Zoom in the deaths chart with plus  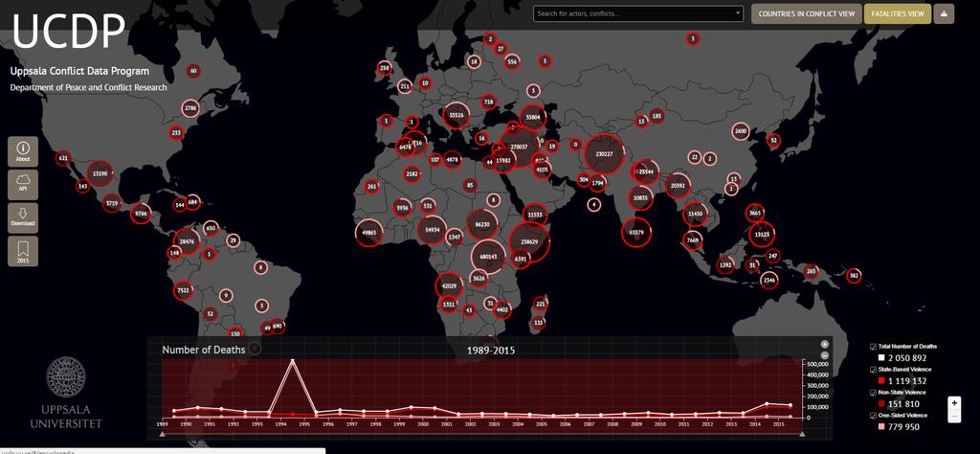tap(824, 344)
